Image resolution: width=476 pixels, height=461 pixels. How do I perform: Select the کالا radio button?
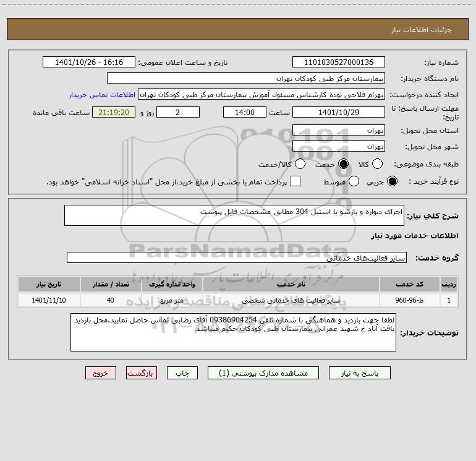pos(377,164)
